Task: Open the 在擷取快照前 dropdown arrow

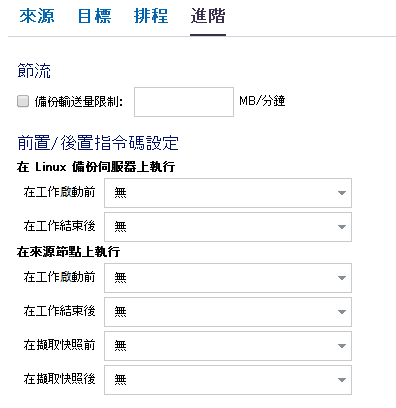Action: click(x=342, y=346)
